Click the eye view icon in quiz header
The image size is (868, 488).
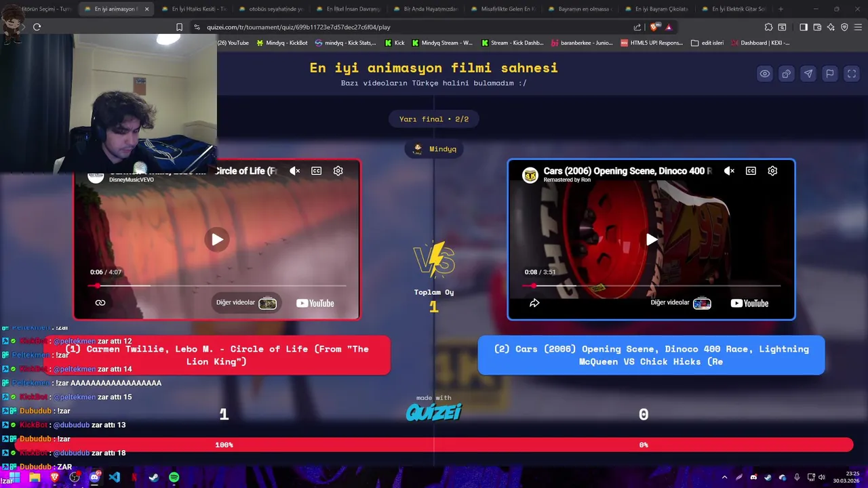[x=765, y=74]
